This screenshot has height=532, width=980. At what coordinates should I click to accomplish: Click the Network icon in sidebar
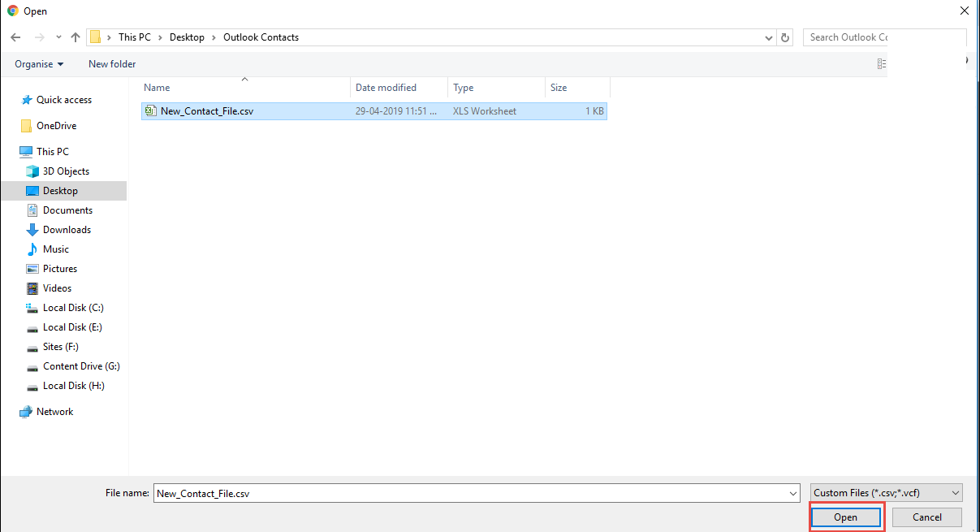(26, 412)
